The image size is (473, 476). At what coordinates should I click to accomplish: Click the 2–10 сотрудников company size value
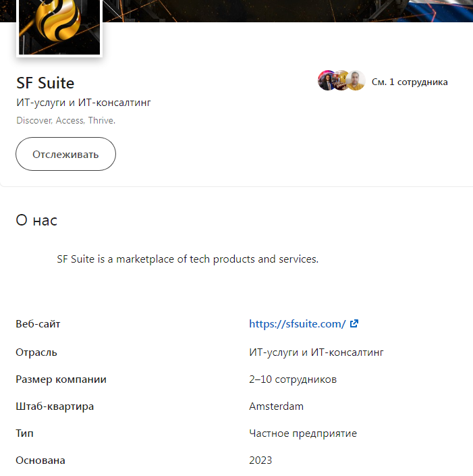pos(293,379)
